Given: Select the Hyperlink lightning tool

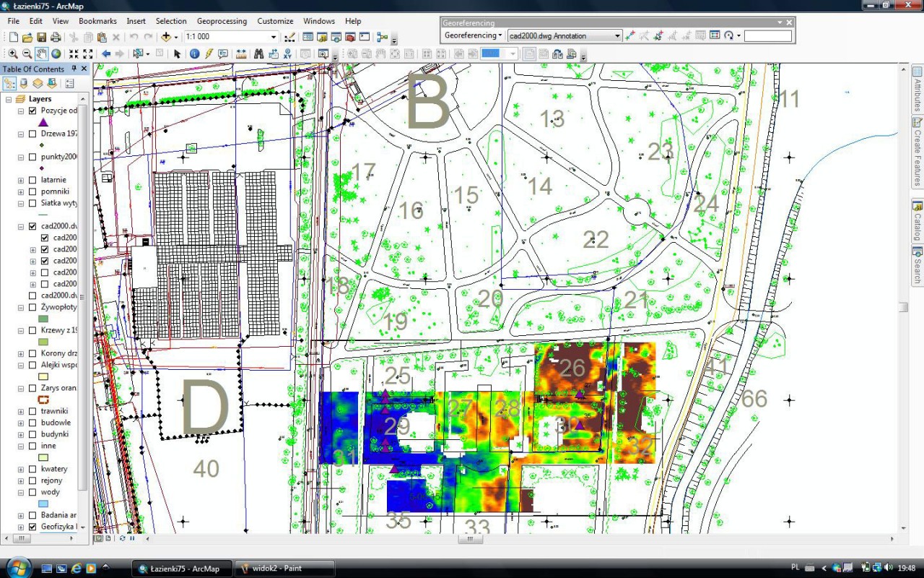Looking at the screenshot, I should coord(209,53).
